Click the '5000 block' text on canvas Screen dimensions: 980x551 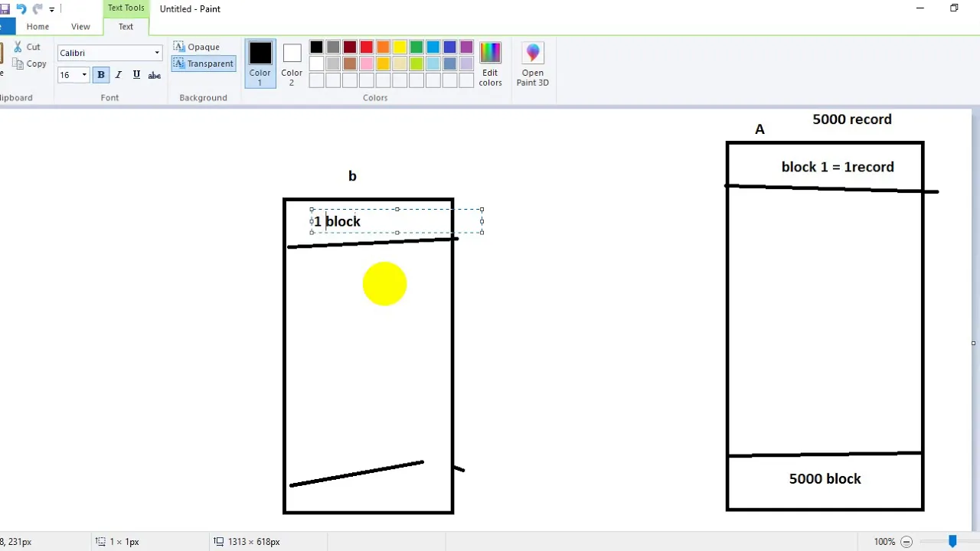coord(825,478)
